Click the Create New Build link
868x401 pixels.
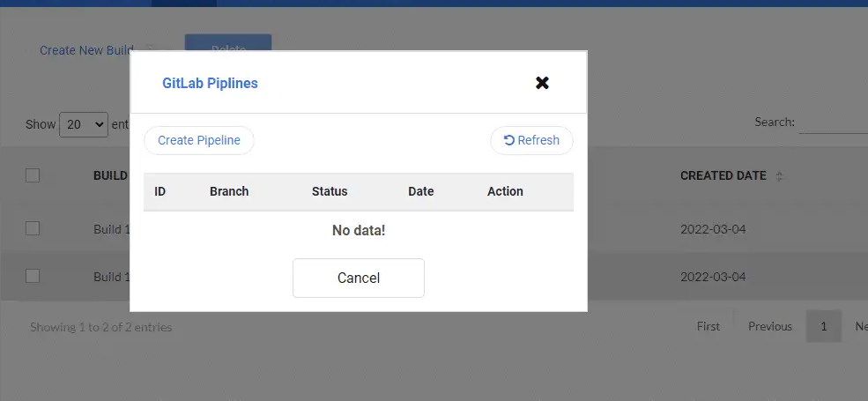pos(86,50)
